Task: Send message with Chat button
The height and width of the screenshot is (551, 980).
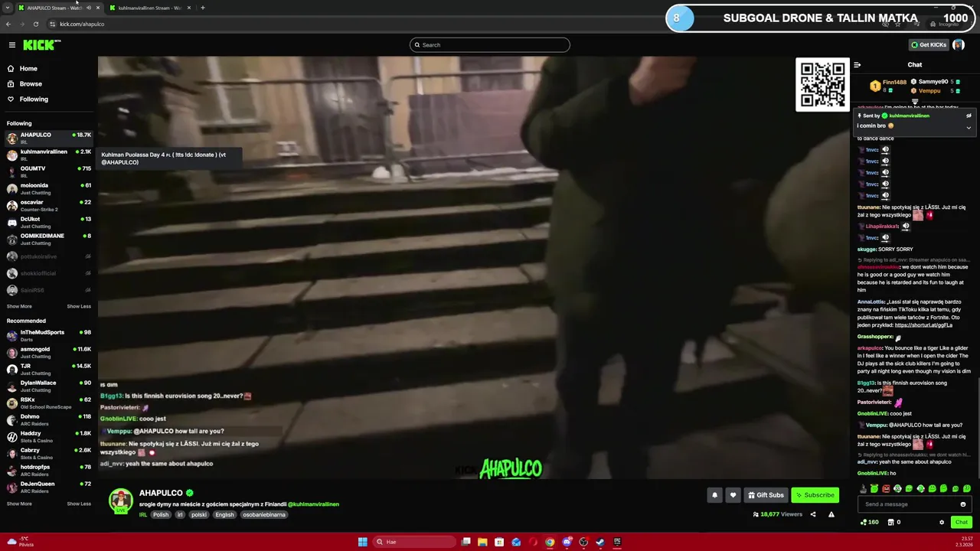Action: (x=962, y=522)
